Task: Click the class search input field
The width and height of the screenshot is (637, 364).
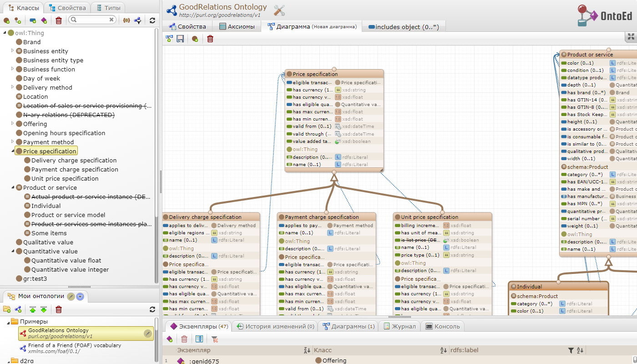Action: point(92,20)
